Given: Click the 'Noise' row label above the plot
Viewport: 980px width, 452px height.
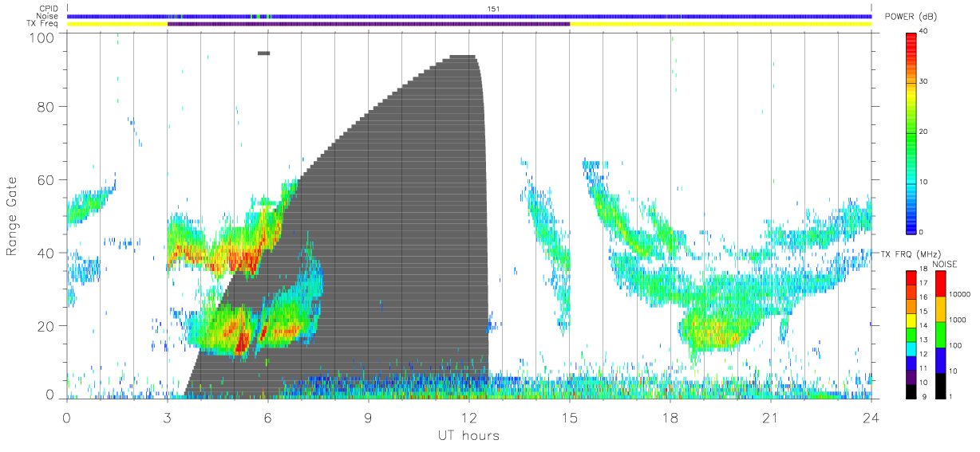Looking at the screenshot, I should (x=48, y=16).
